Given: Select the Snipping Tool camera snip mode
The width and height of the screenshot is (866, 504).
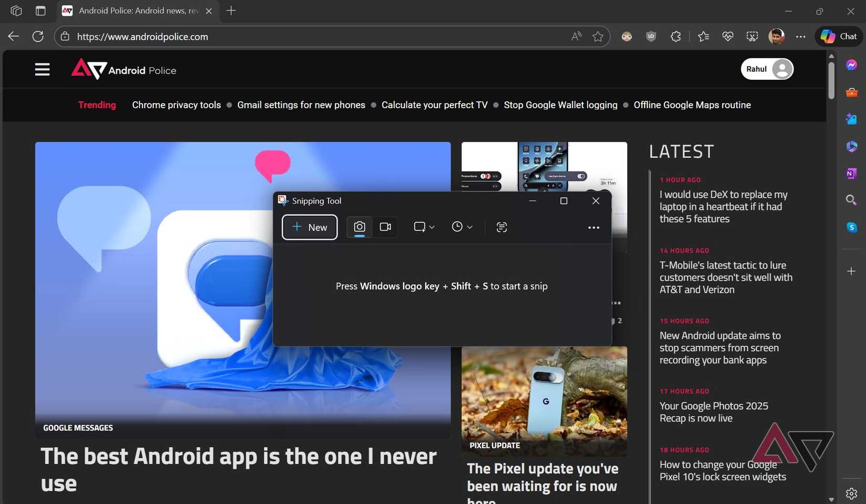Looking at the screenshot, I should 359,227.
